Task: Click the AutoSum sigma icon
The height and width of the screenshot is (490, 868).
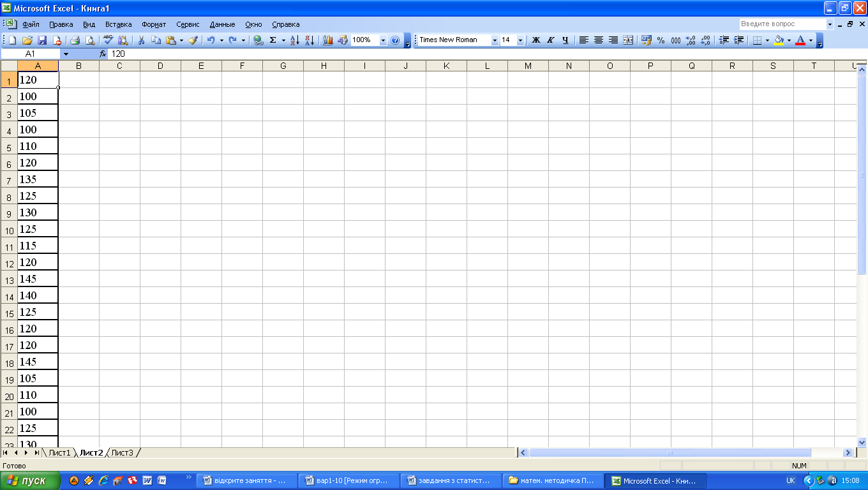Action: 273,40
